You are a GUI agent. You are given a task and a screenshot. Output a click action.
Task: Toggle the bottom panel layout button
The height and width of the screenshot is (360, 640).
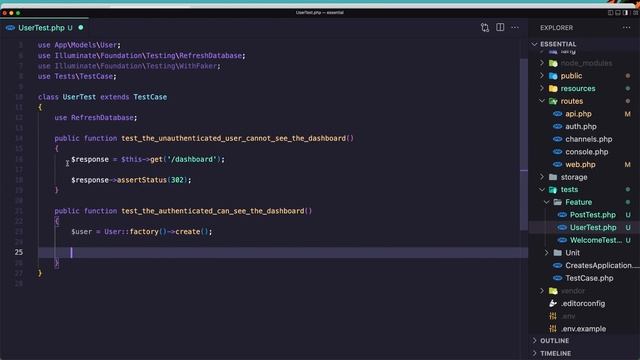point(618,13)
